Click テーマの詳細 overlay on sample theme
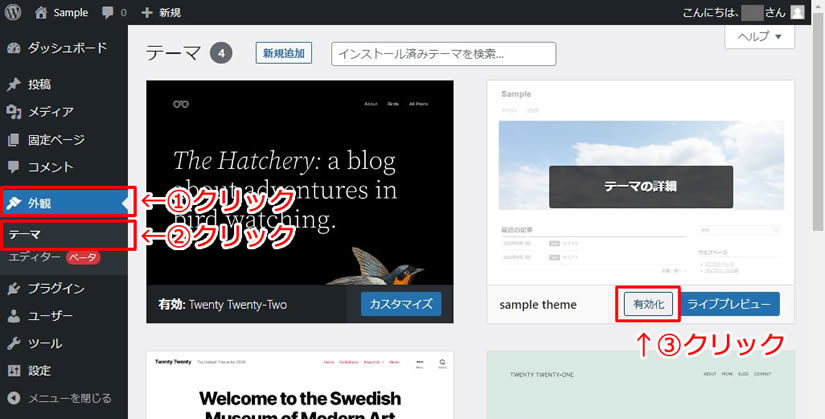This screenshot has width=825, height=419. click(640, 186)
